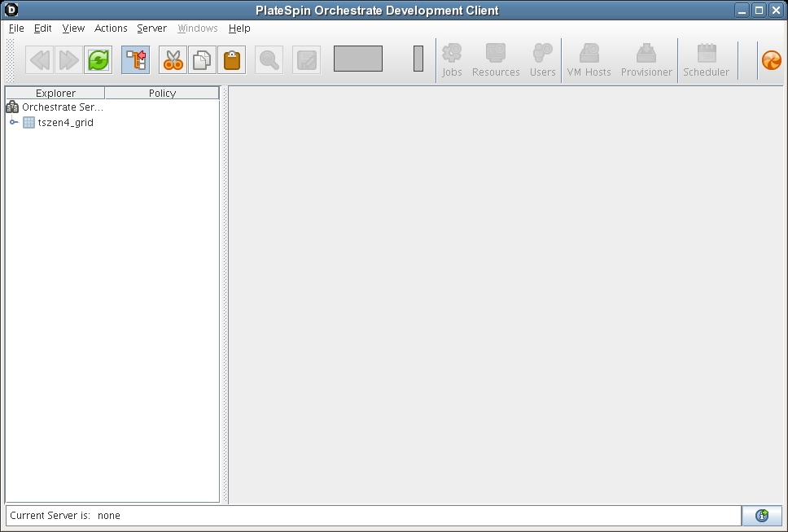Open the Server menu
Image resolution: width=788 pixels, height=532 pixels.
pos(151,28)
